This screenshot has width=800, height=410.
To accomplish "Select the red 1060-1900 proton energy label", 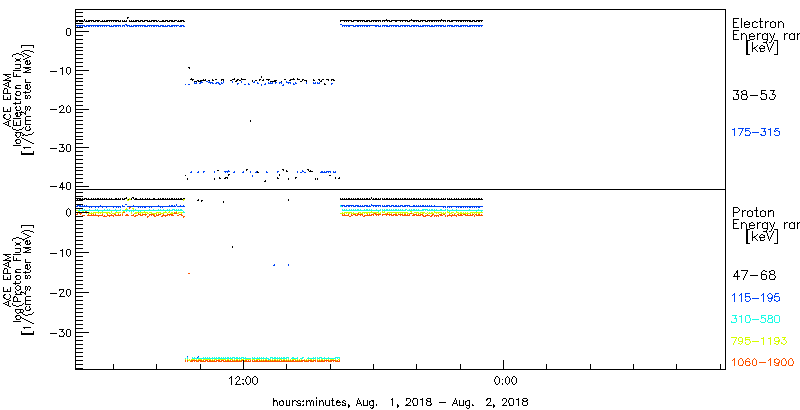I will click(x=763, y=362).
